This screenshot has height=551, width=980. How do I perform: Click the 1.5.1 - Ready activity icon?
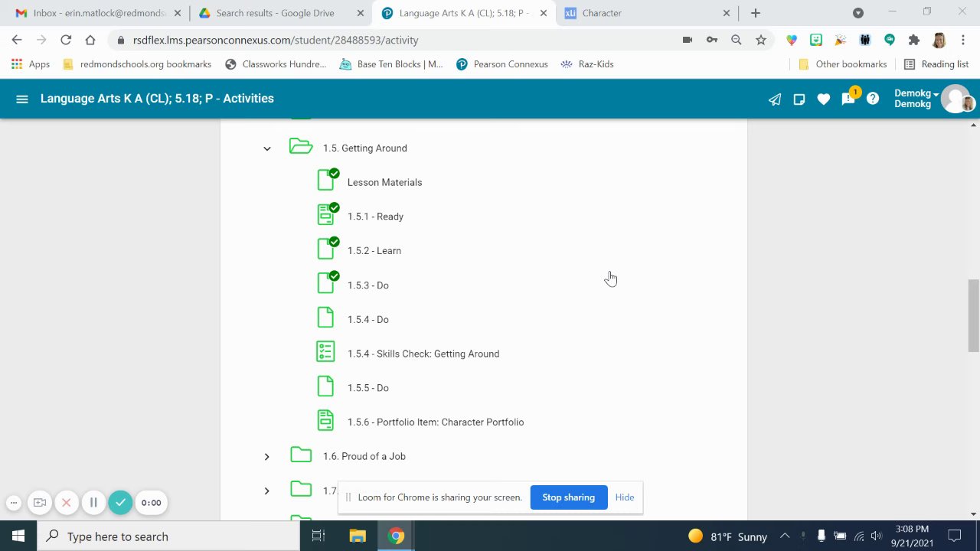tap(327, 214)
